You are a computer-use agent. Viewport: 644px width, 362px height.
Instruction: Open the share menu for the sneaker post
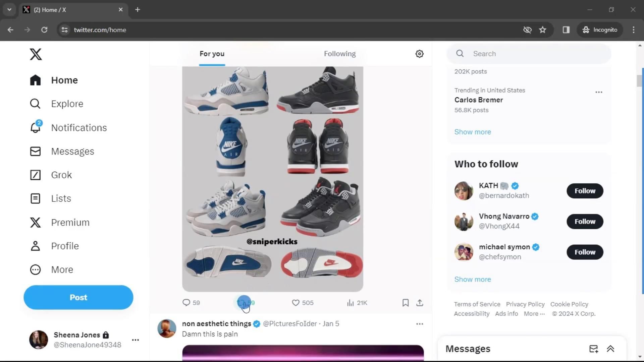(x=420, y=303)
